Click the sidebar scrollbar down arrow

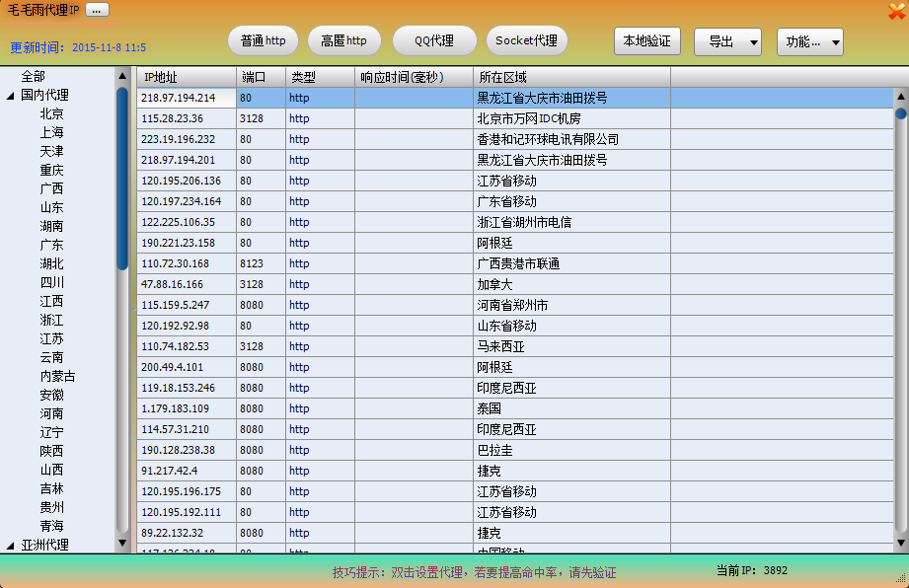click(121, 543)
